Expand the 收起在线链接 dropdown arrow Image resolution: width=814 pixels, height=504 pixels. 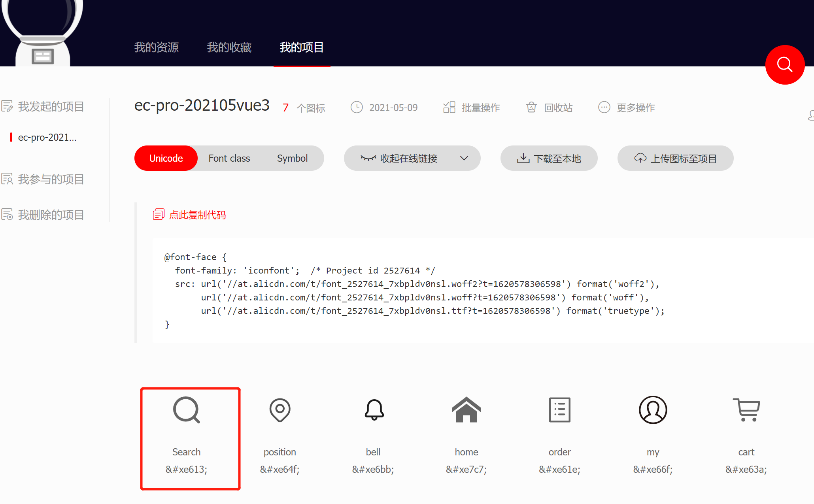click(x=464, y=158)
